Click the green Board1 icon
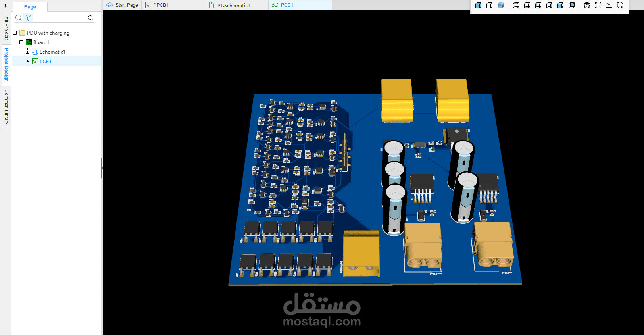Screen dimensions: 644x335 29,42
